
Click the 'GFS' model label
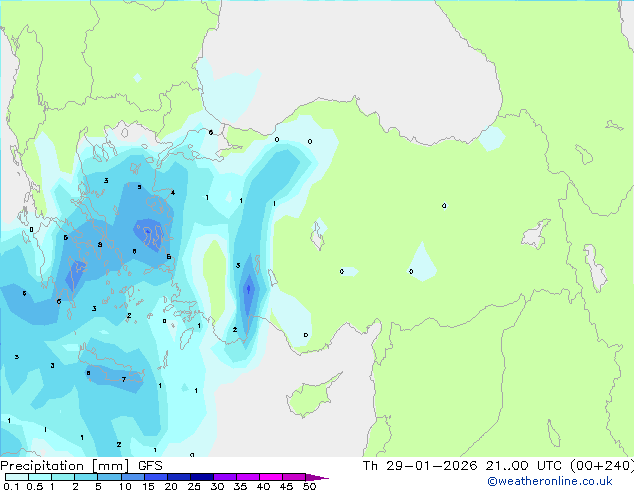[x=150, y=466]
